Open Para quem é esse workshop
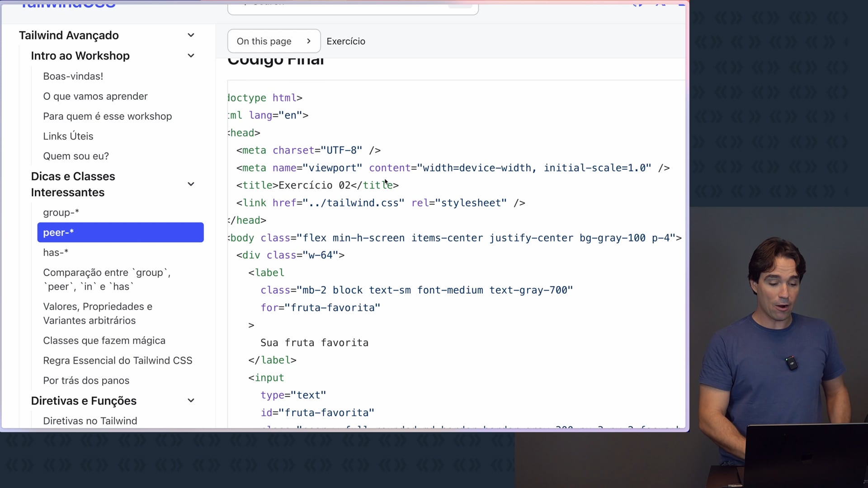Screen dimensions: 868x488 click(x=107, y=116)
